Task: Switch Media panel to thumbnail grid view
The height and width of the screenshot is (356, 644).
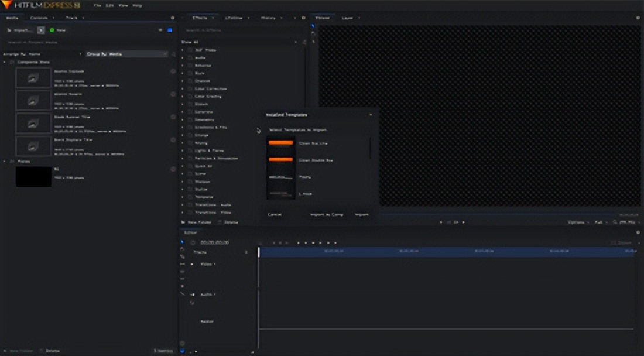Action: (x=170, y=30)
